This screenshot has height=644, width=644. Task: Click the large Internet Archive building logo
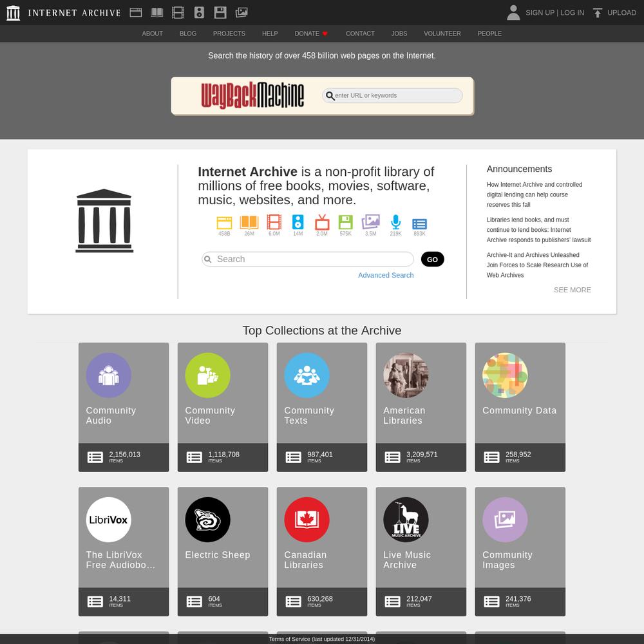click(x=104, y=220)
